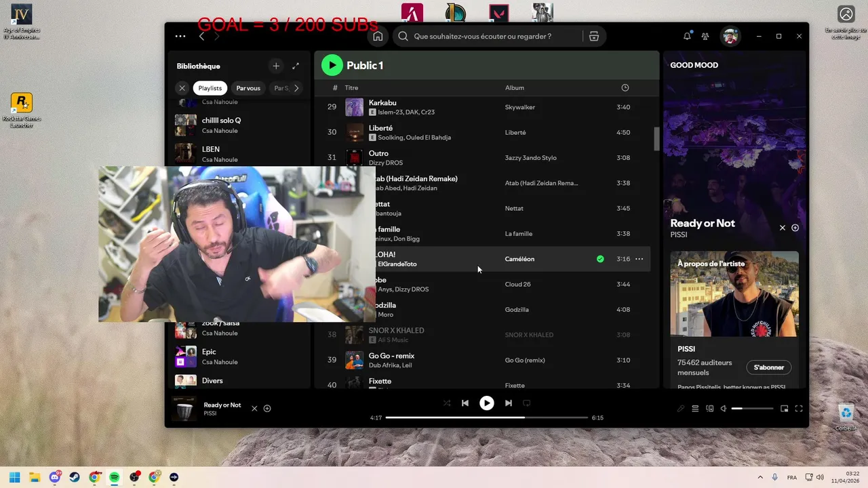Image resolution: width=868 pixels, height=488 pixels.
Task: Add Ready or Not to playlist in player bar
Action: [x=267, y=409]
